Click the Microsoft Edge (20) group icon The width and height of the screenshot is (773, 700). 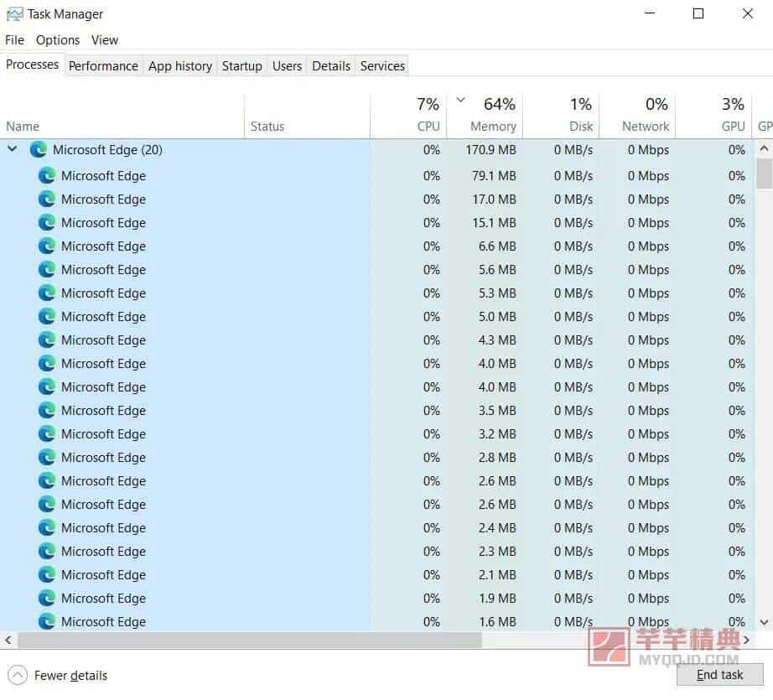click(x=38, y=149)
